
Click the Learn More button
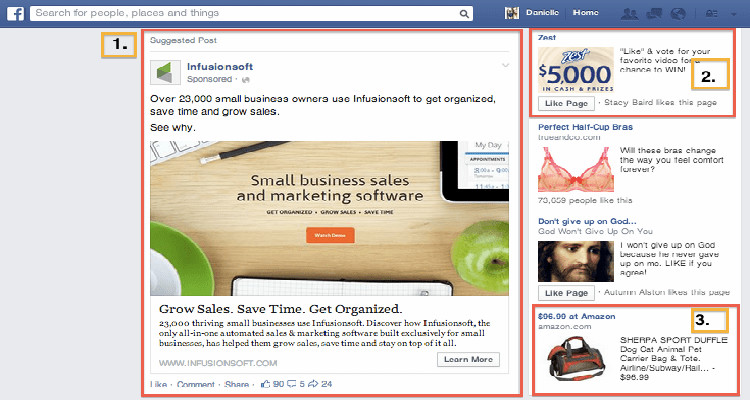pyautogui.click(x=468, y=359)
